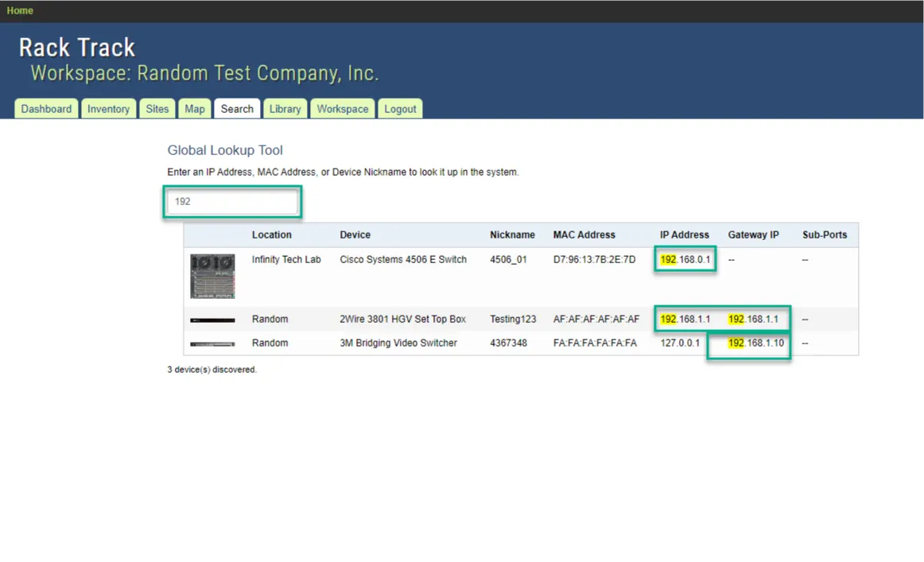This screenshot has width=924, height=562.
Task: Open the Workspace tab
Action: pos(343,108)
